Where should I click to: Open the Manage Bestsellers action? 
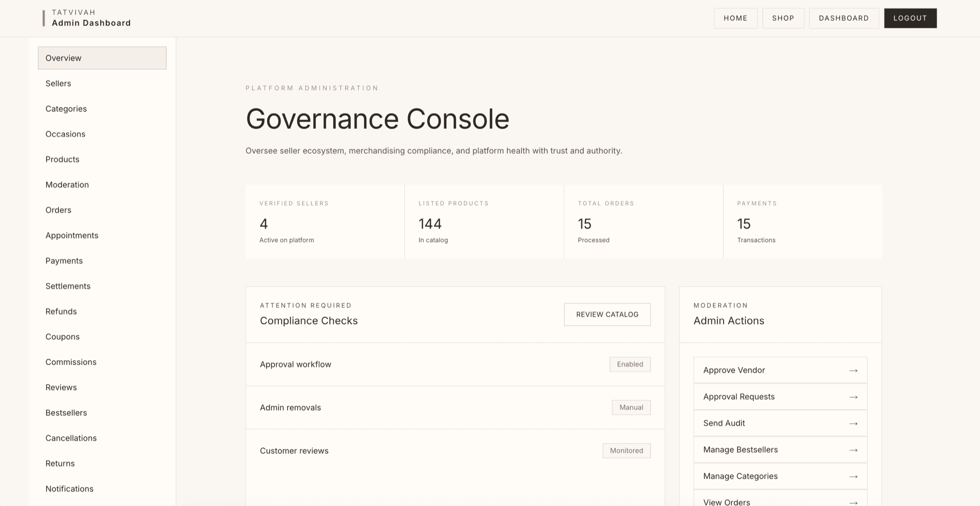(780, 450)
